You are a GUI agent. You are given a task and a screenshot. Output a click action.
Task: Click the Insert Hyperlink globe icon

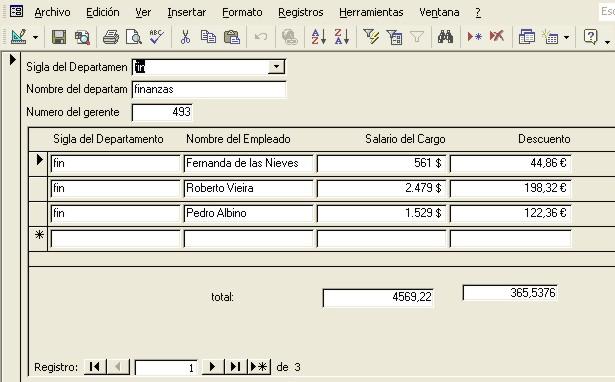point(289,37)
